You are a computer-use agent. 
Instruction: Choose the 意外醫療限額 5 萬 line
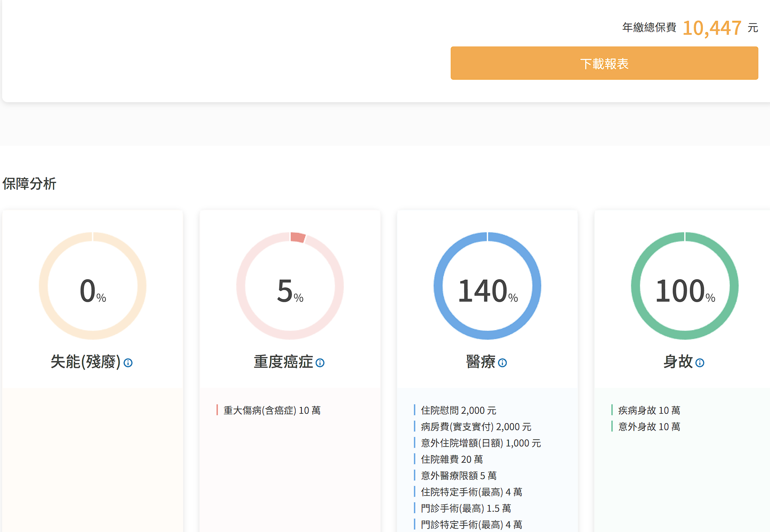458,476
